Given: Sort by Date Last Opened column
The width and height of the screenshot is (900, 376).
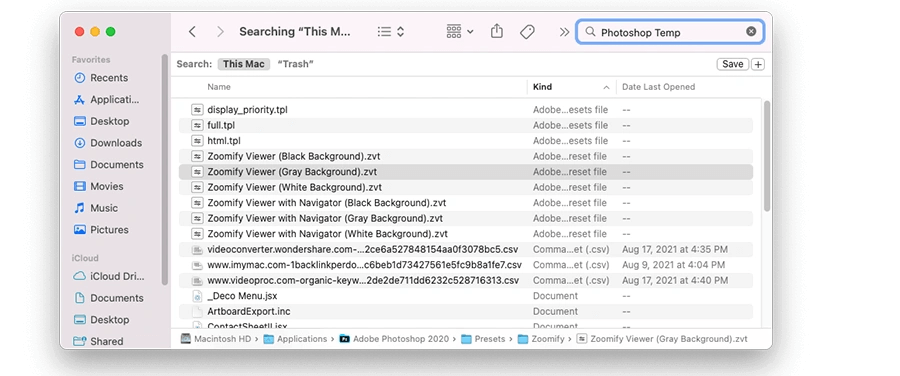Looking at the screenshot, I should tap(658, 87).
